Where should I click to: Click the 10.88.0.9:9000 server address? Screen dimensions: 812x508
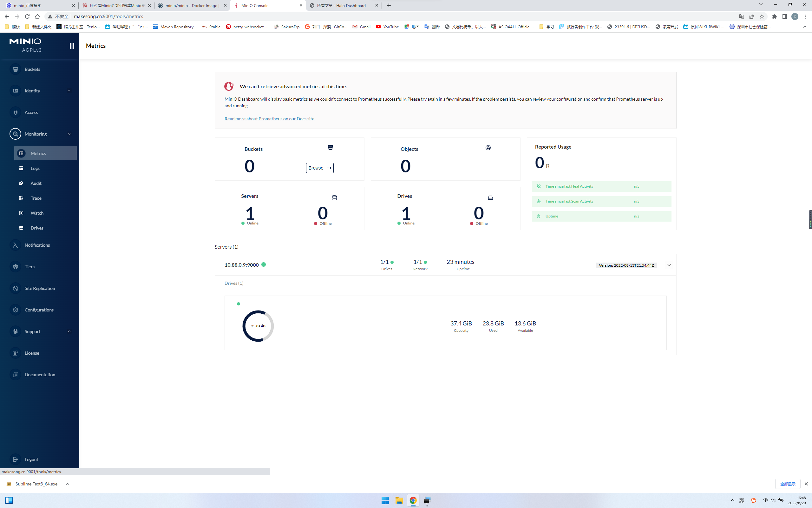coord(242,265)
